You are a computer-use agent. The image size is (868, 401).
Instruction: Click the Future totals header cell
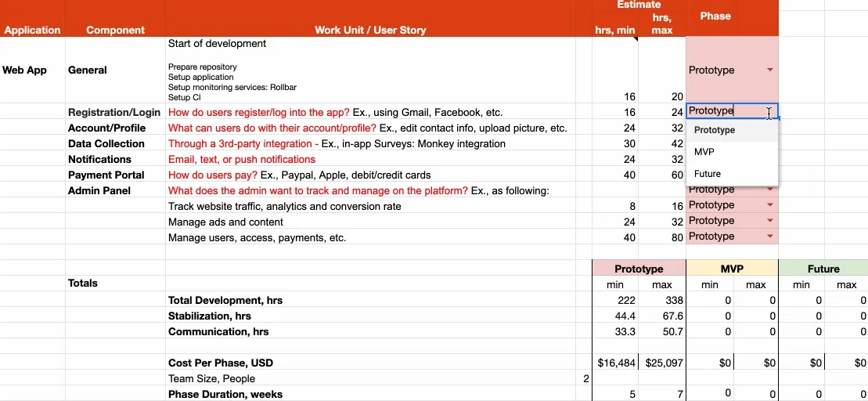(823, 269)
